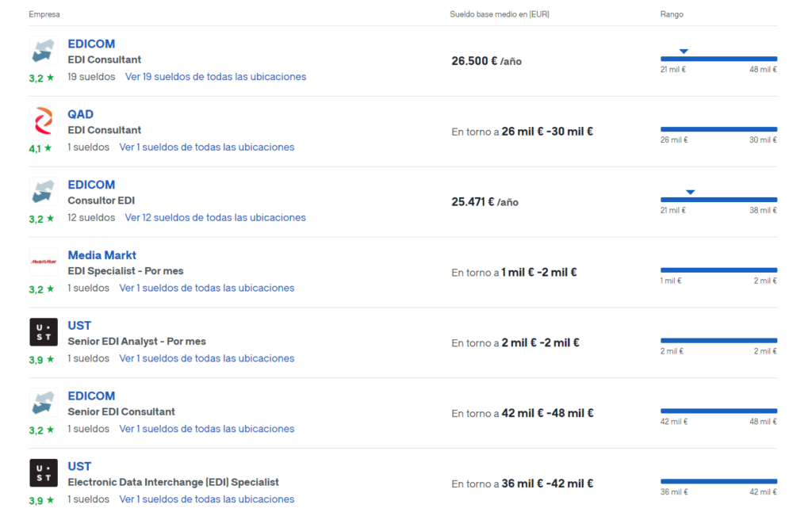
Task: Select 'En torno a 2 mil € -2 mil €'
Action: (x=515, y=342)
